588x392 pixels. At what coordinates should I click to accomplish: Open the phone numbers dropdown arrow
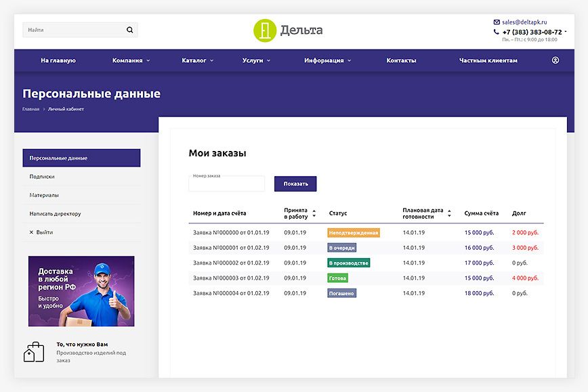point(566,31)
